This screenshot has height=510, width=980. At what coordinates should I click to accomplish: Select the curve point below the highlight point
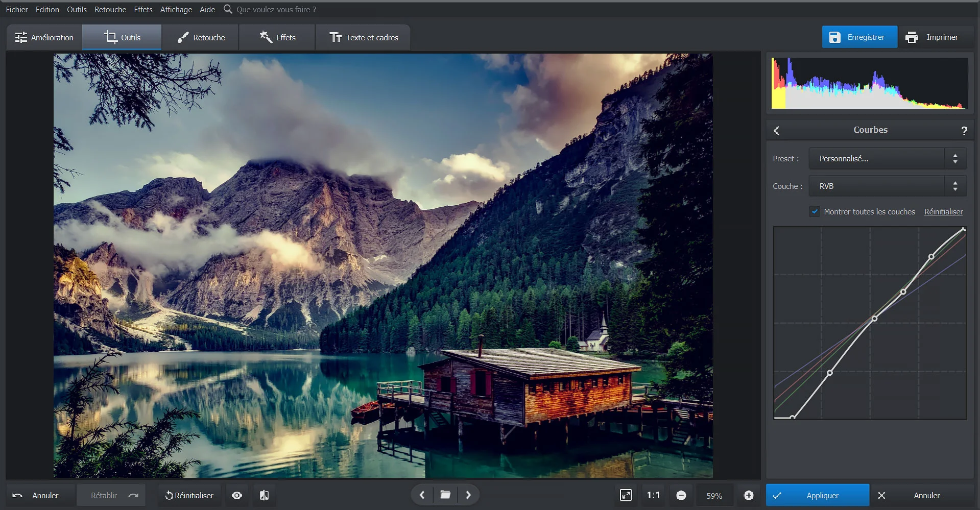tap(903, 292)
